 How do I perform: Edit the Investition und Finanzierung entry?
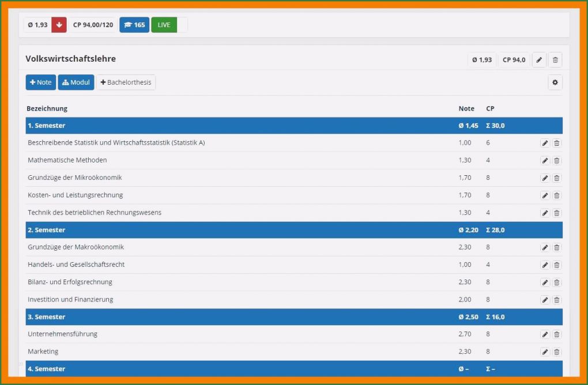tap(545, 300)
